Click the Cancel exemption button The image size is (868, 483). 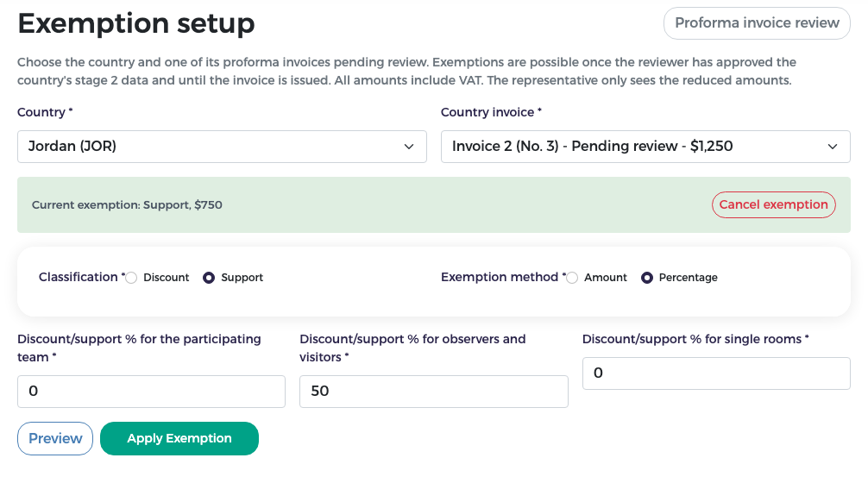pos(773,204)
